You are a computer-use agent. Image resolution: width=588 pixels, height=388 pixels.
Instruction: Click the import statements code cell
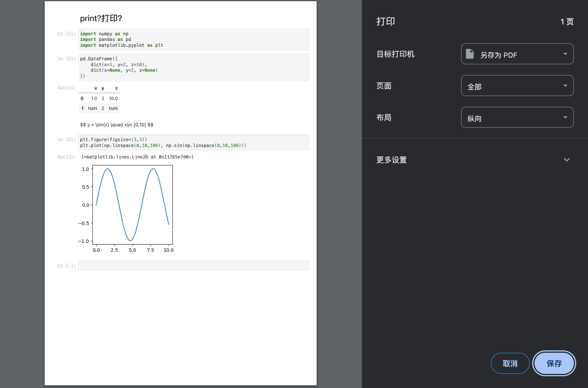(x=193, y=39)
